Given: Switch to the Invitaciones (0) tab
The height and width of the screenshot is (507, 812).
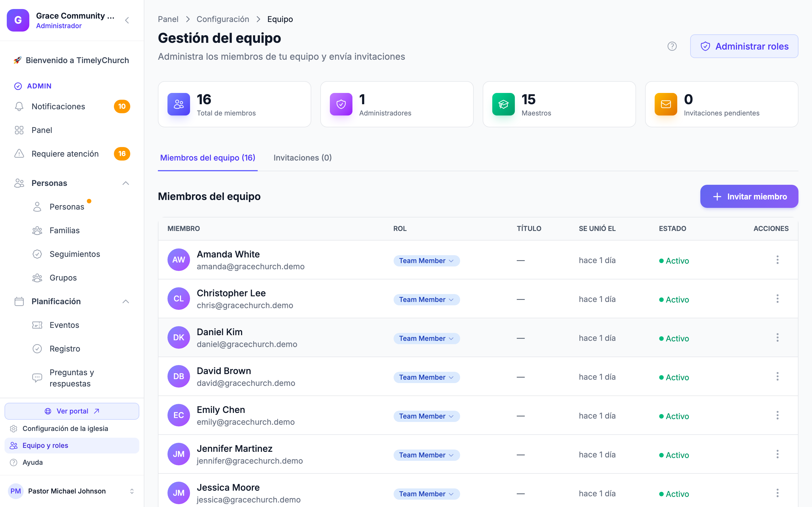Looking at the screenshot, I should [x=302, y=158].
